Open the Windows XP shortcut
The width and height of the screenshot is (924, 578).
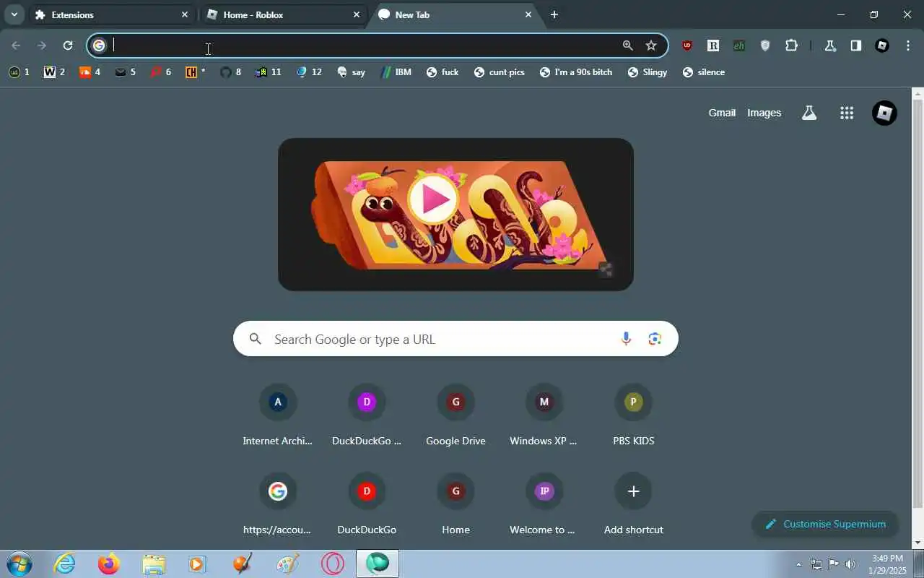pyautogui.click(x=544, y=415)
